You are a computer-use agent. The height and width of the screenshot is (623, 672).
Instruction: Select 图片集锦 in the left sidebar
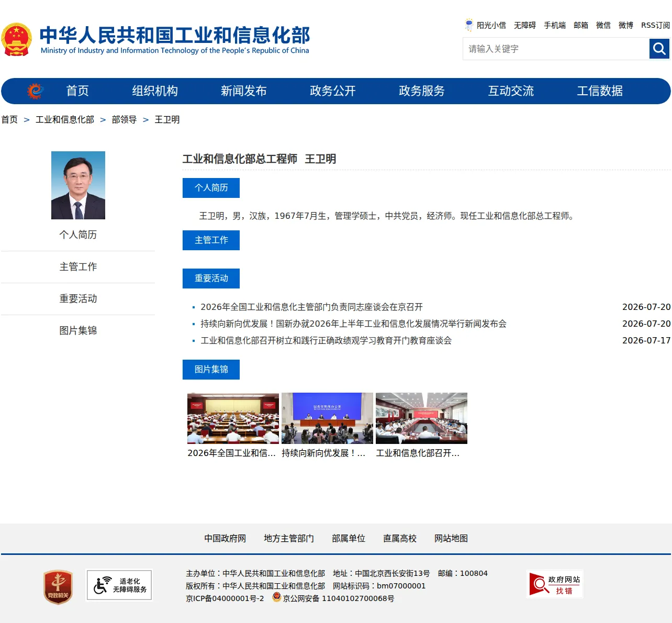78,331
